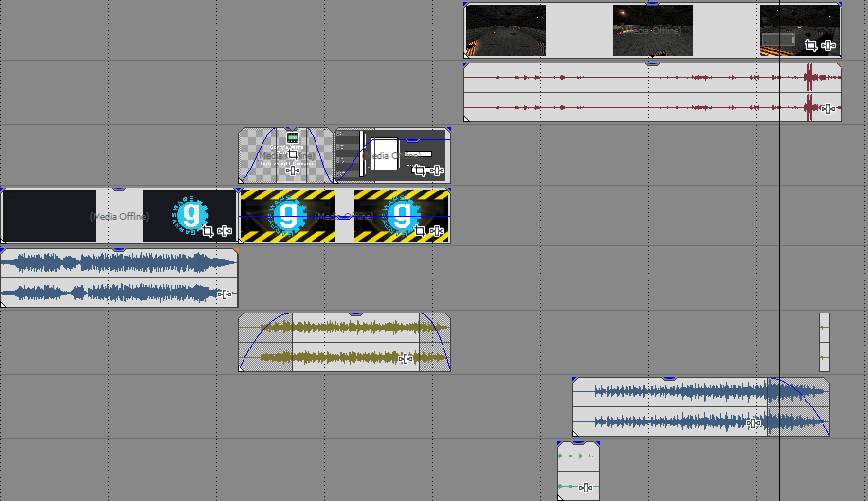Open Event FX on the dark Garry's Mod logo clip

coord(225,231)
